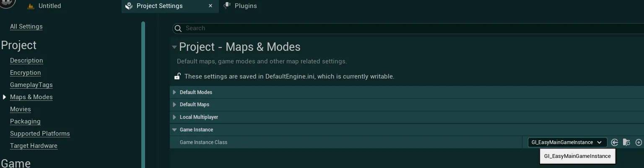The width and height of the screenshot is (644, 168).
Task: Browse to Game Instance class in Content Browser
Action: click(626, 142)
